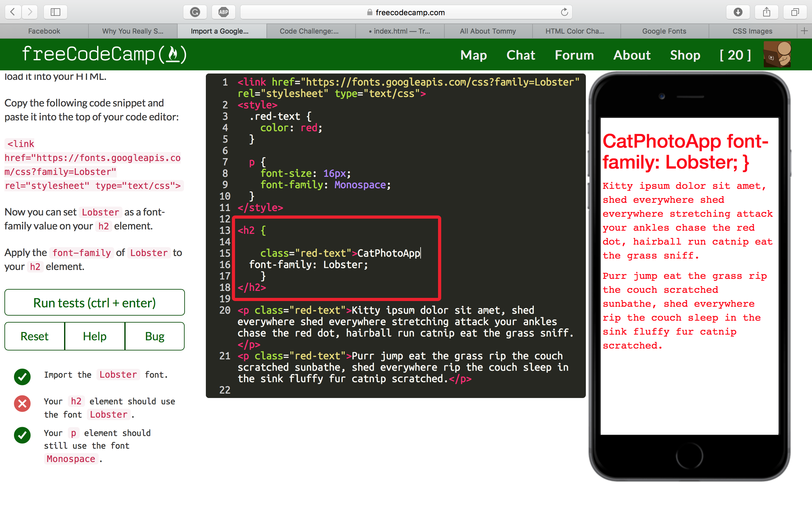Click the Safari forward arrow button
The width and height of the screenshot is (812, 507).
coord(30,12)
